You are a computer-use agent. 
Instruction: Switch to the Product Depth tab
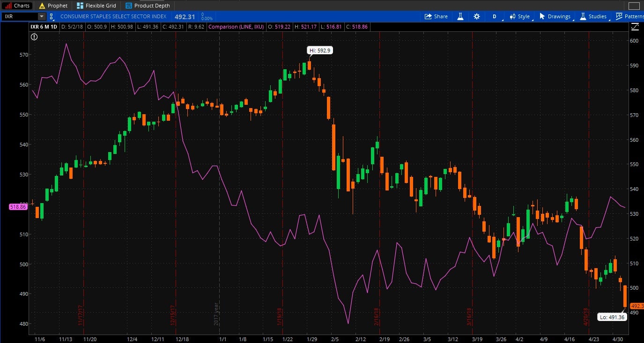click(x=147, y=6)
